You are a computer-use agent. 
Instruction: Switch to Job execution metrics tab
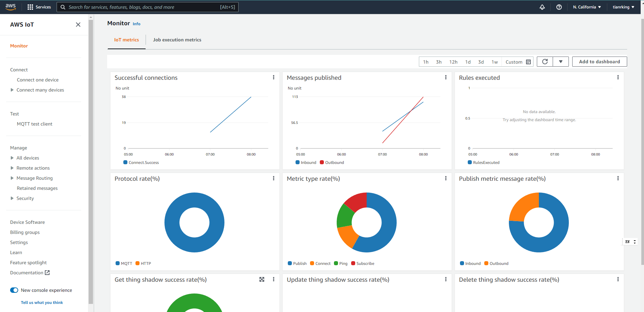point(177,40)
